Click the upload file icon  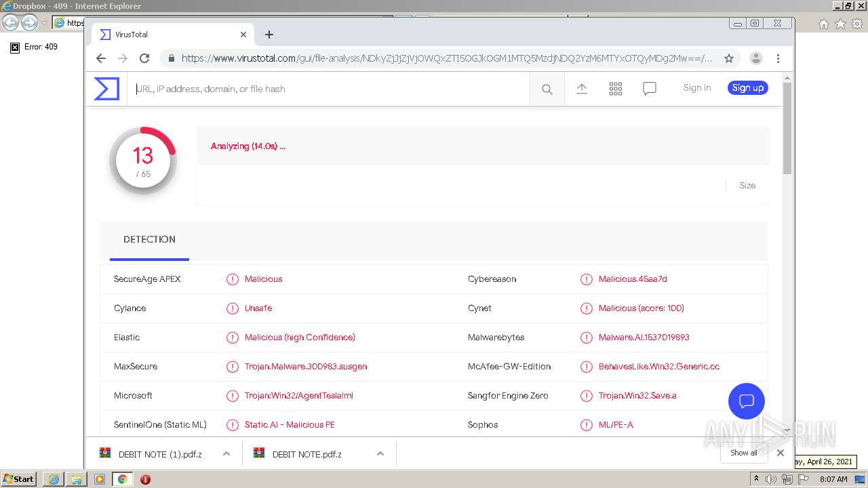click(582, 89)
